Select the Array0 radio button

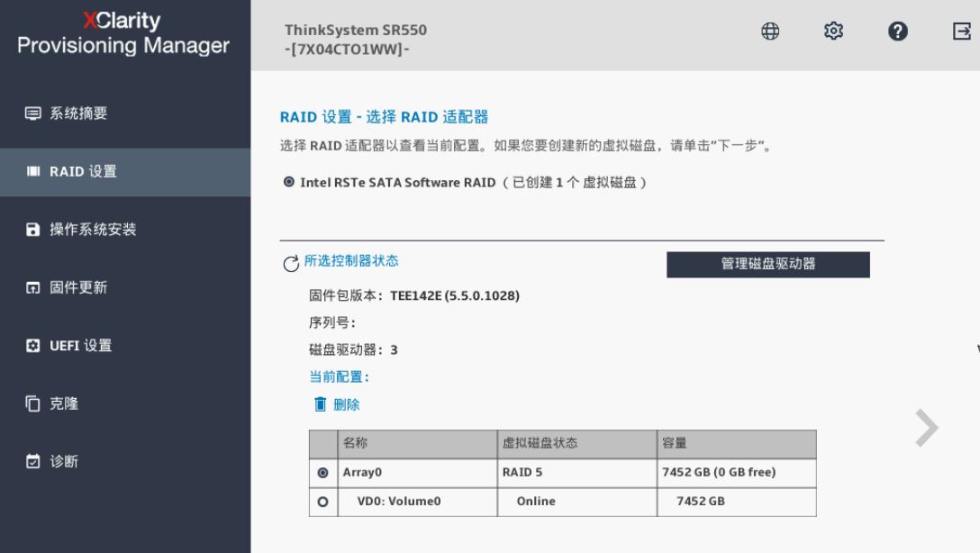tap(322, 473)
